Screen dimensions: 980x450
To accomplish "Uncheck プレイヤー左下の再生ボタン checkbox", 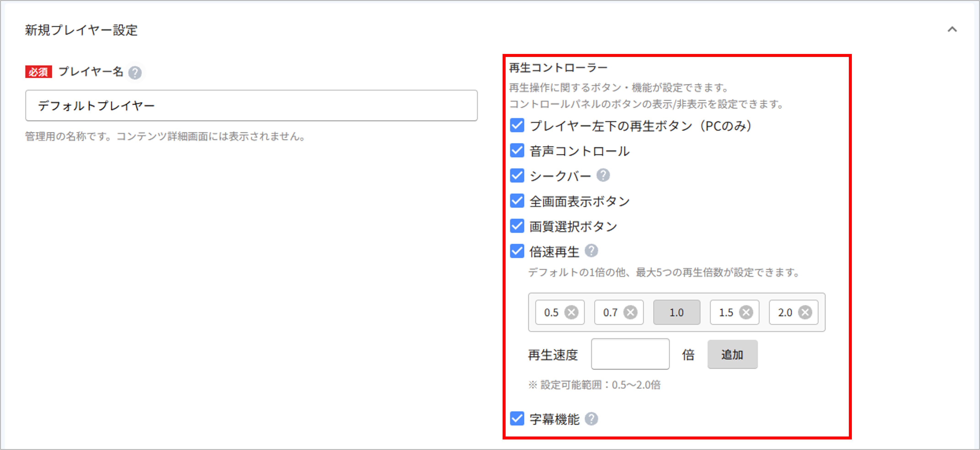I will coord(517,126).
